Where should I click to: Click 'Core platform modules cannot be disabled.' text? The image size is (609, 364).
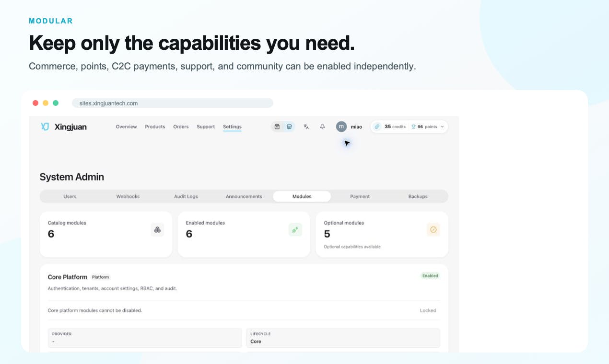pyautogui.click(x=95, y=310)
